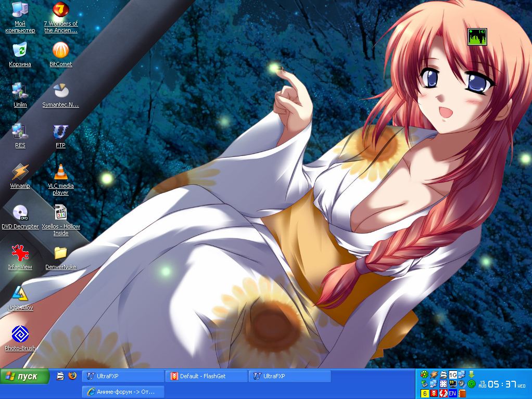Image resolution: width=532 pixels, height=399 pixels.
Task: Click the 1G tray icon
Action: [453, 375]
